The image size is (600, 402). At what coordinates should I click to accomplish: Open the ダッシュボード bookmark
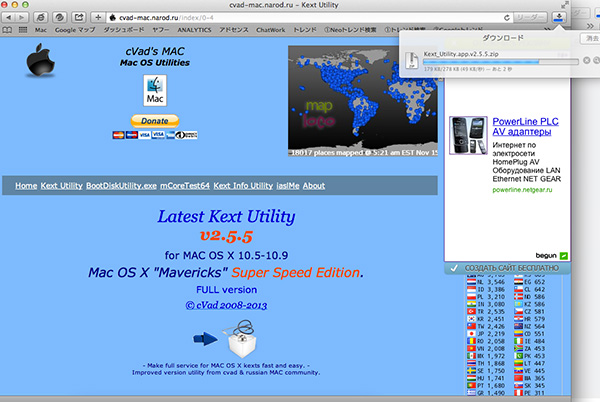(x=124, y=30)
